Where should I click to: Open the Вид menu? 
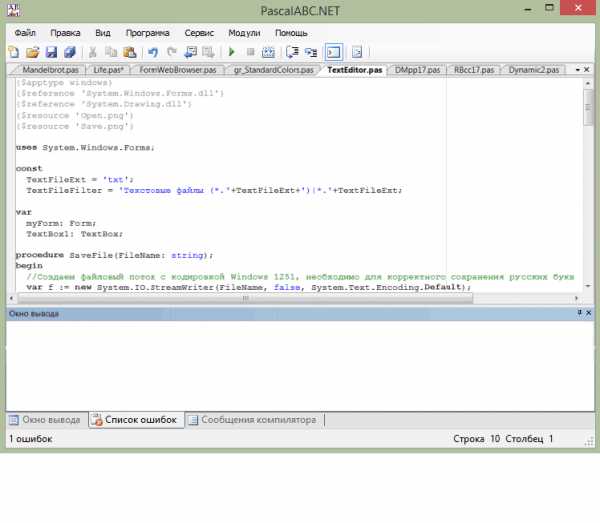coord(103,33)
